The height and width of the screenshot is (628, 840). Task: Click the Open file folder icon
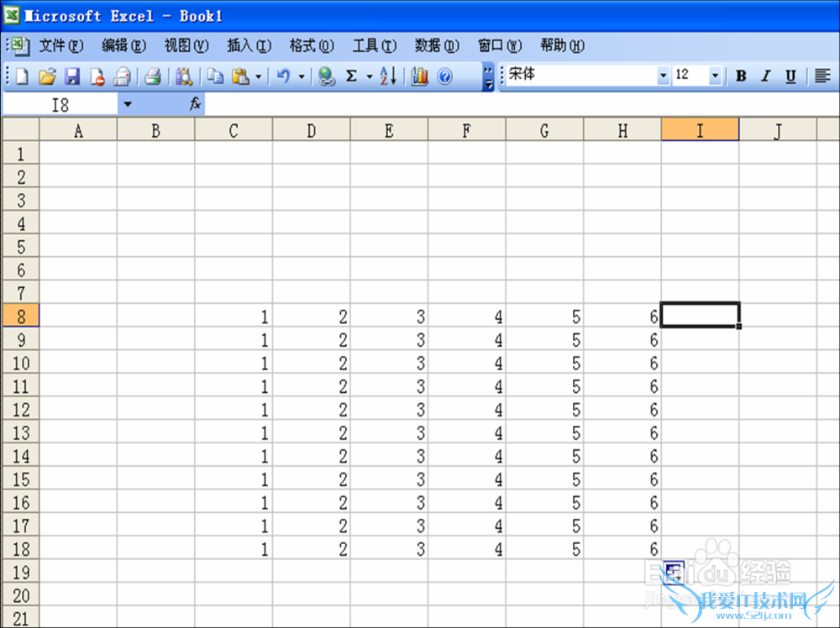(47, 76)
